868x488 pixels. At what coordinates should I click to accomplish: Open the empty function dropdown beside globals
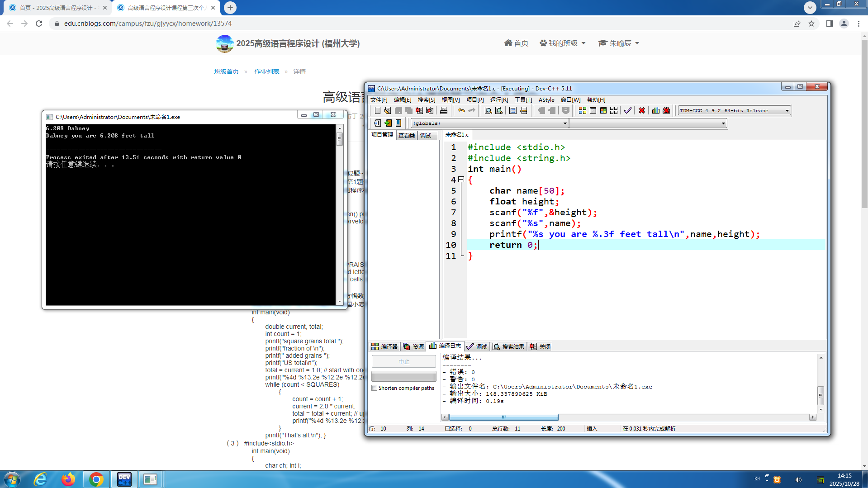[723, 123]
